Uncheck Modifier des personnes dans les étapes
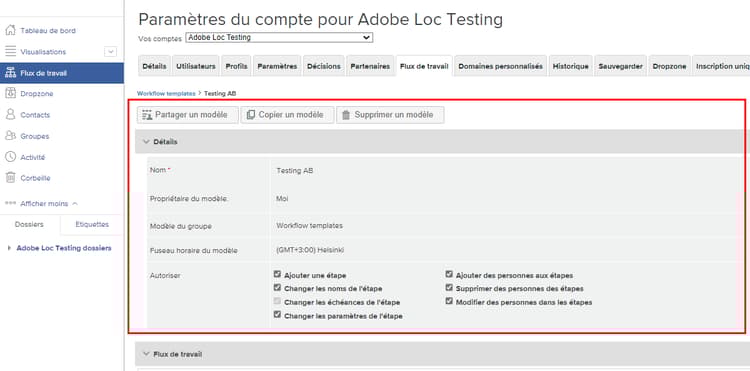This screenshot has height=371, width=750. pos(449,301)
